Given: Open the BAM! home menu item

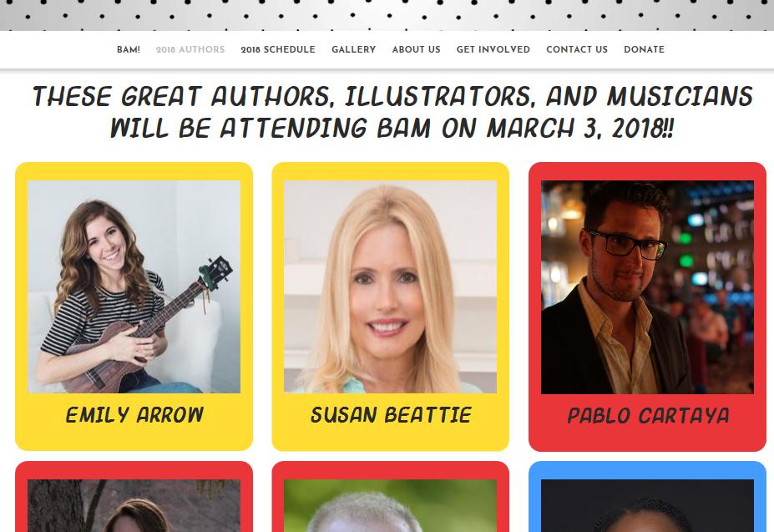Looking at the screenshot, I should pyautogui.click(x=129, y=50).
